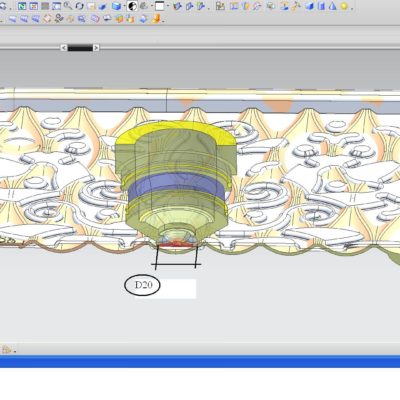Screen dimensions: 400x400
Task: Activate the circular-arrows Rotate view tool
Action: (79, 6)
